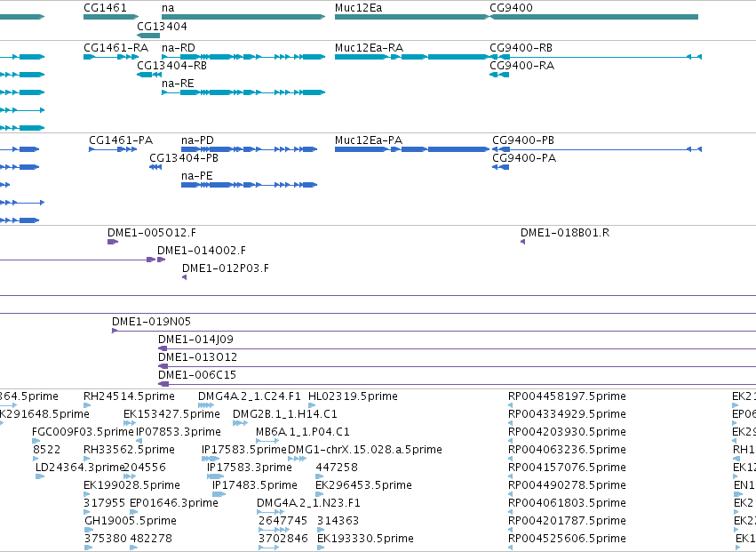Select the RP004061803.5prime label

567,503
